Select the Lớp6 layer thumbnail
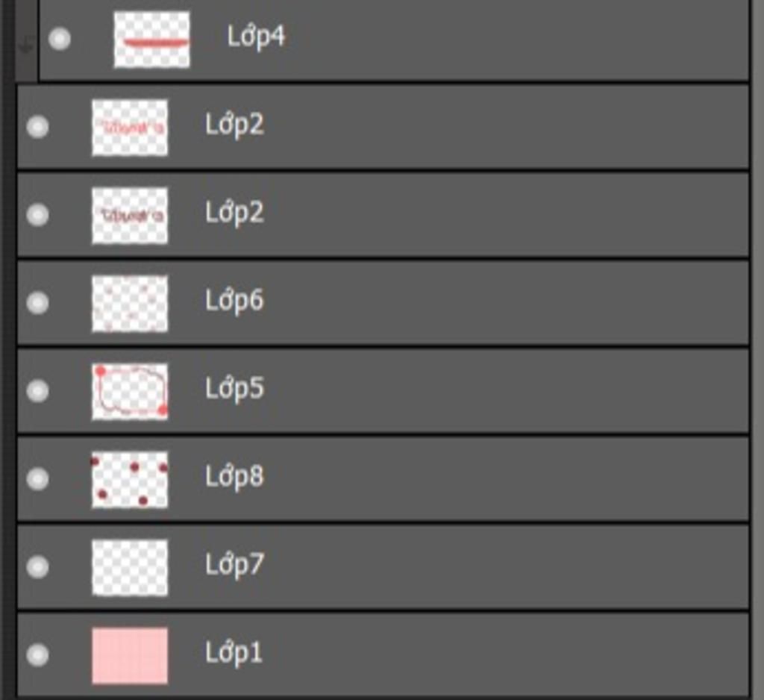 [x=130, y=303]
